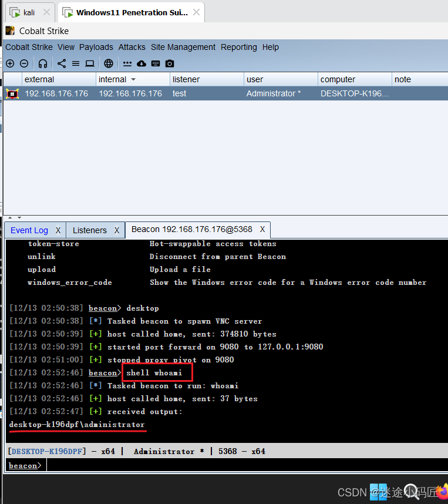Click the 'started port forward on 9080' line
The width and height of the screenshot is (448, 504).
[215, 347]
